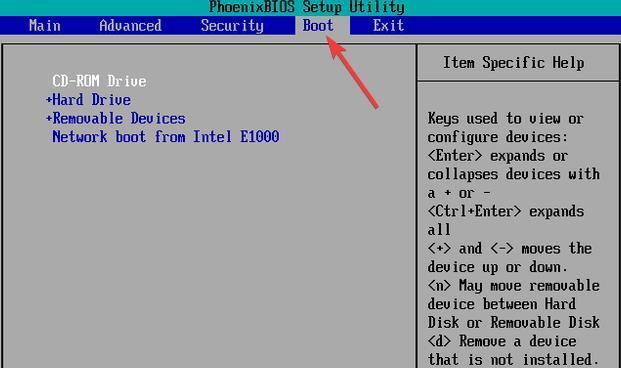Click the '<Ctrl+Enter> expands' help line

tap(506, 211)
